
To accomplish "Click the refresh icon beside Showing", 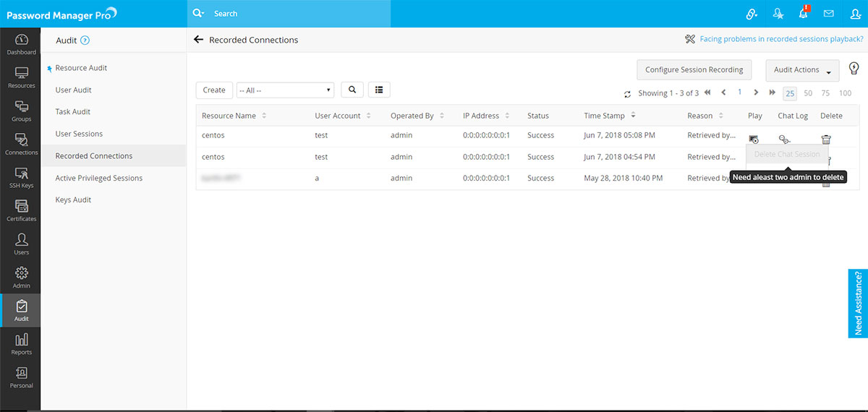I will (x=627, y=94).
